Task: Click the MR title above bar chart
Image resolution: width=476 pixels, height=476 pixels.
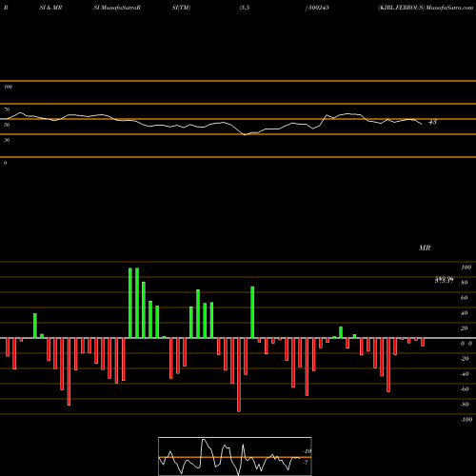Action: coord(425,248)
